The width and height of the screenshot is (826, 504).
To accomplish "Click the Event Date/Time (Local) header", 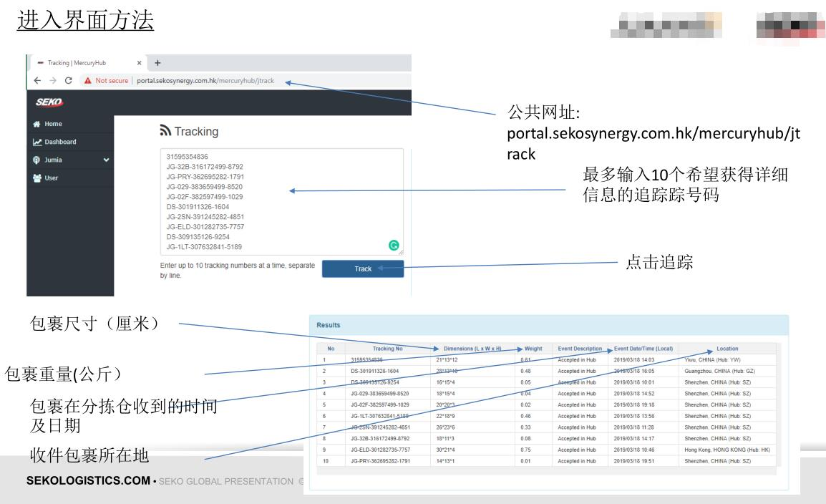I will coord(643,349).
